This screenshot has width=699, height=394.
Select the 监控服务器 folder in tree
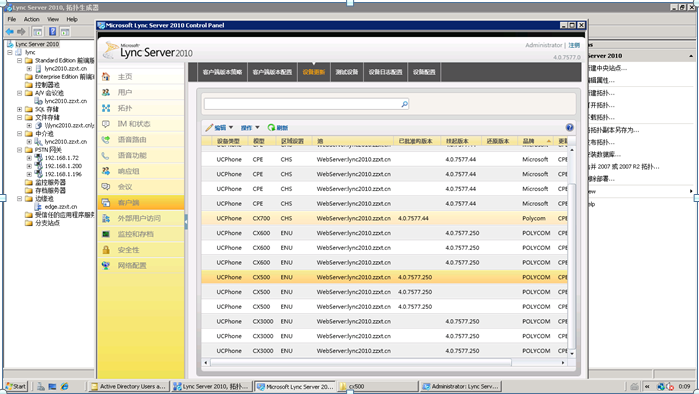coord(50,182)
